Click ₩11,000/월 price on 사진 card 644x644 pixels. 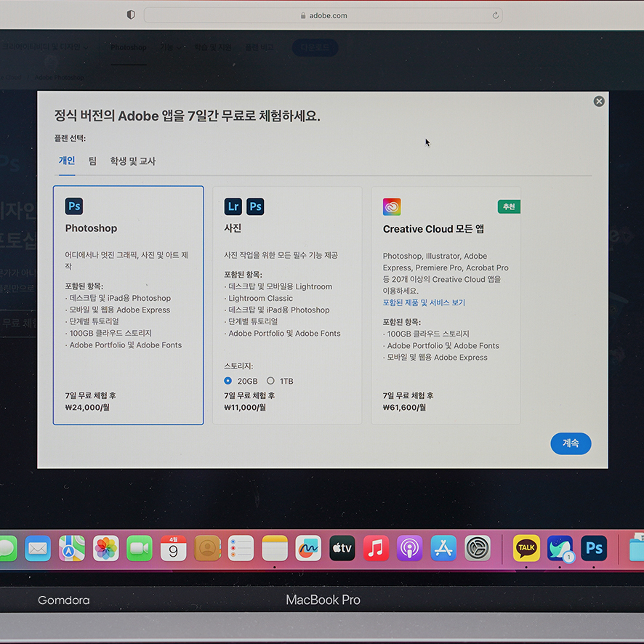[x=245, y=408]
